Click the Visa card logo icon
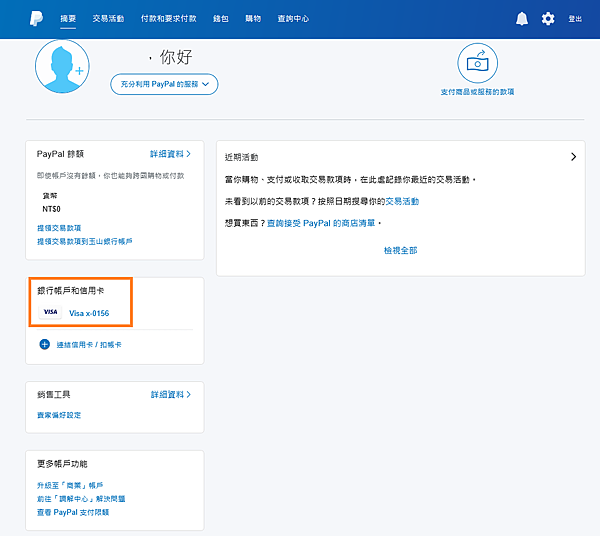This screenshot has width=600, height=536. tap(50, 312)
